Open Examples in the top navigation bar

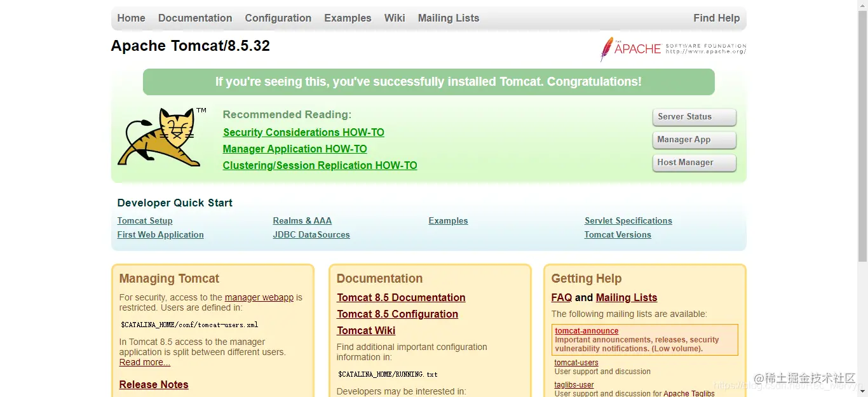348,18
